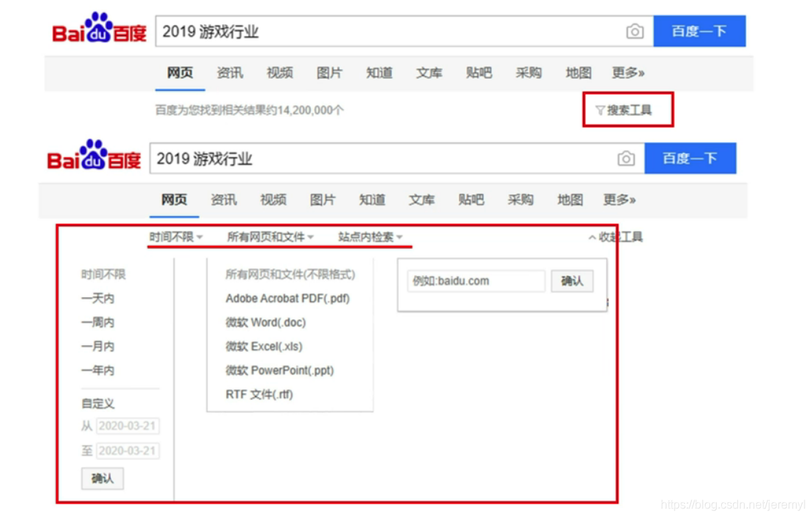Choose 一月内 time filter
Viewport: 812px width, 518px height.
(x=97, y=346)
